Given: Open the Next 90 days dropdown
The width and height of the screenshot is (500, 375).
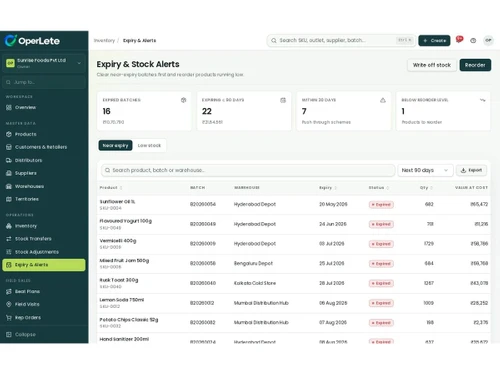Looking at the screenshot, I should tap(425, 170).
